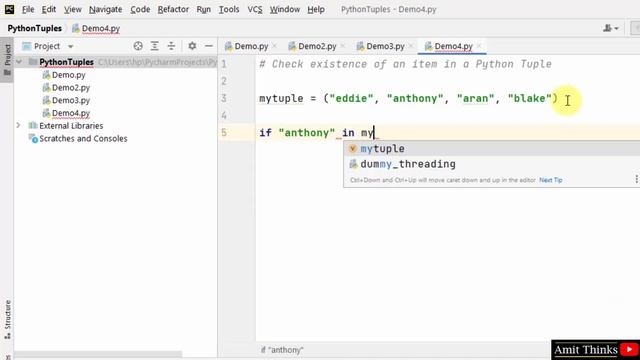Hide the Project panel with minus icon

pyautogui.click(x=209, y=46)
